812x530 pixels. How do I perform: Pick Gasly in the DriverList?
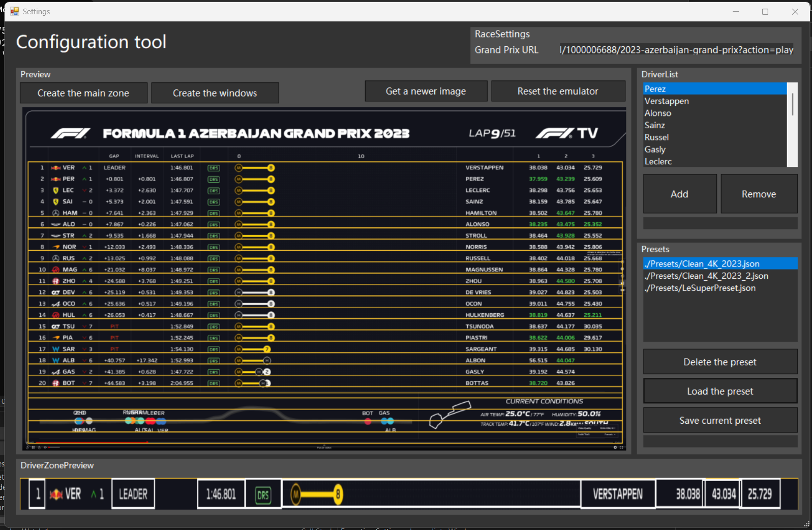(715, 150)
